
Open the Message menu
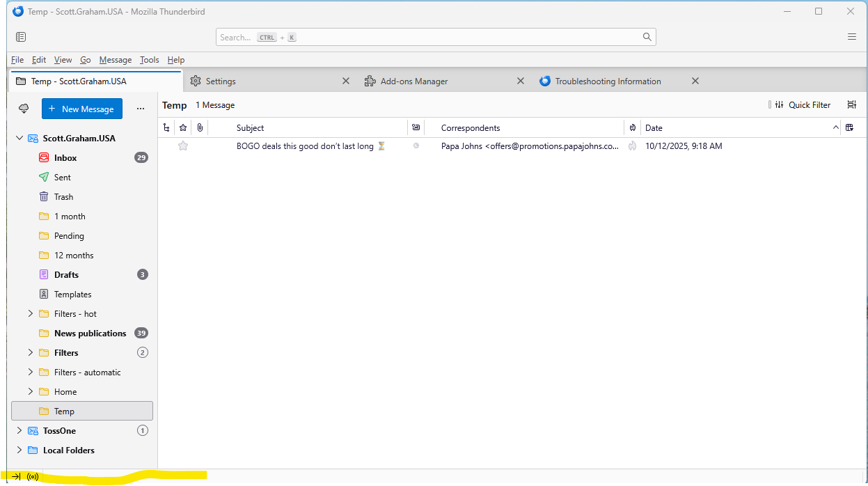[116, 60]
